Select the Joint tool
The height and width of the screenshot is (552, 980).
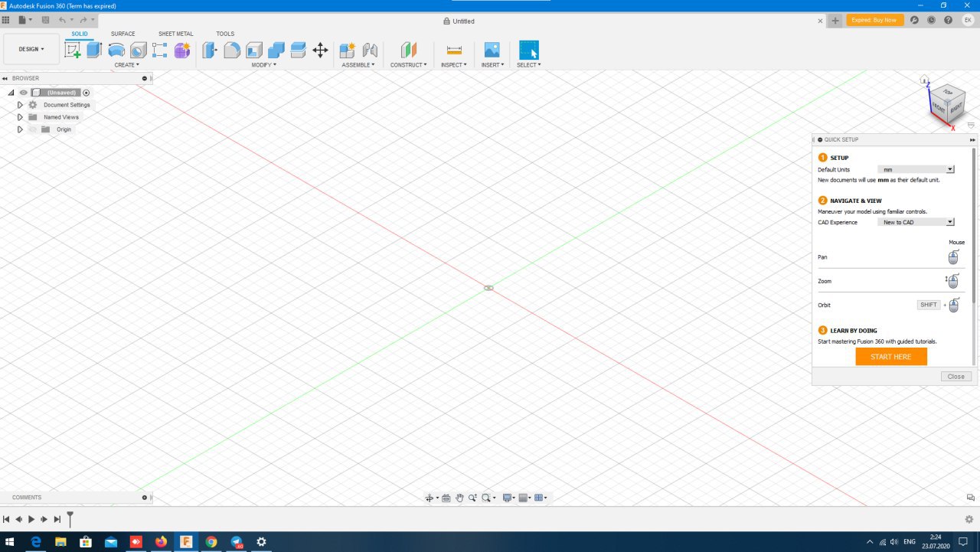370,51
